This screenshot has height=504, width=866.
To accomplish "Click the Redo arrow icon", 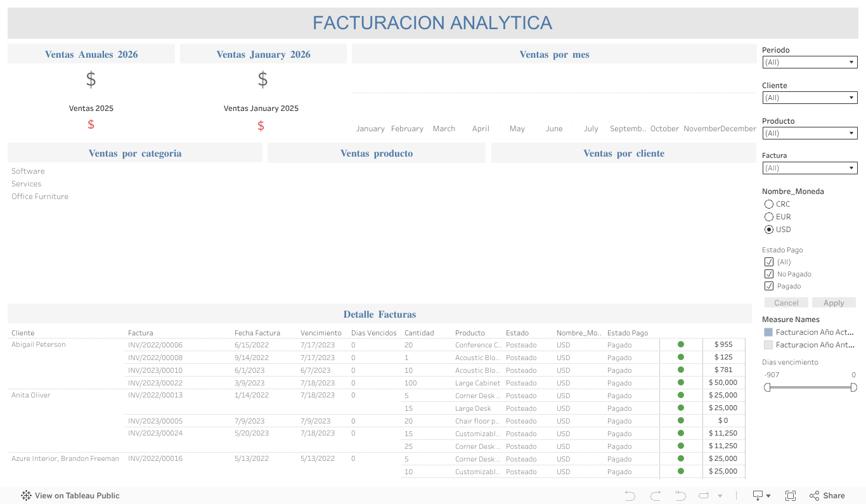I will click(656, 496).
